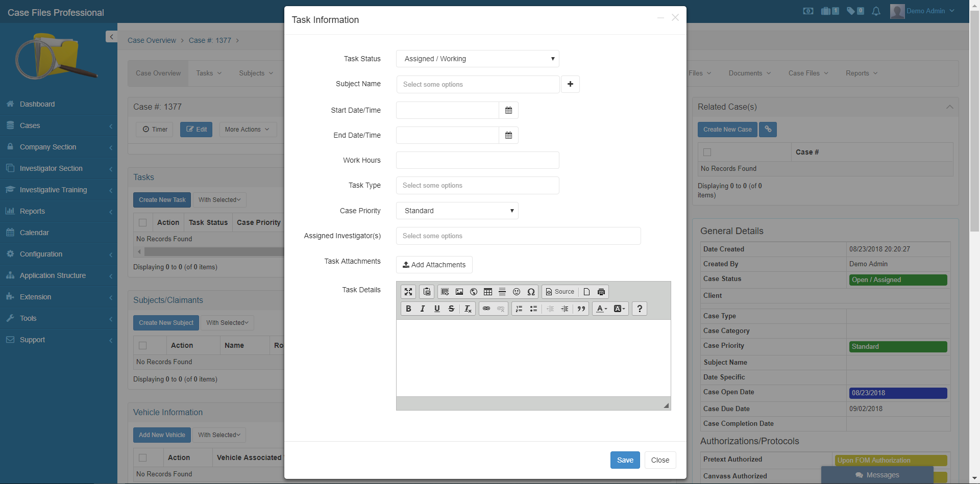Open the Dashboard sidebar item
The width and height of the screenshot is (980, 484).
[59, 104]
